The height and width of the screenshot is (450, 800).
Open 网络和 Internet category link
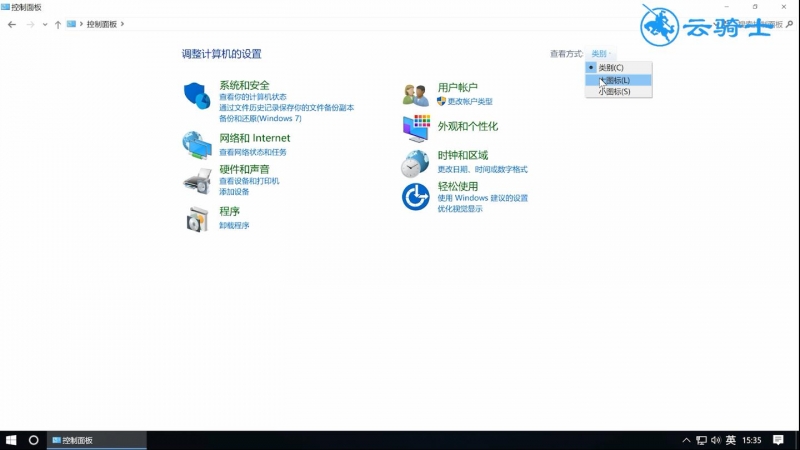[255, 138]
